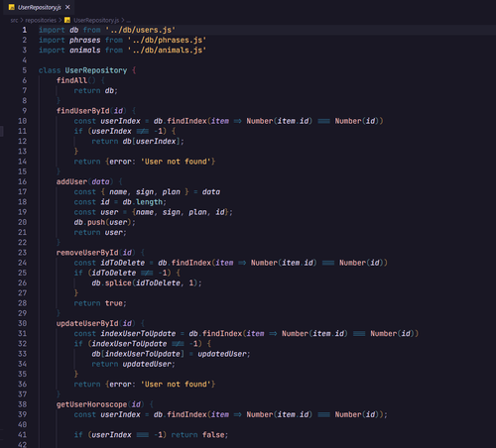Click 'return true;' statement
Screen dimensions: 496x448
point(100,303)
